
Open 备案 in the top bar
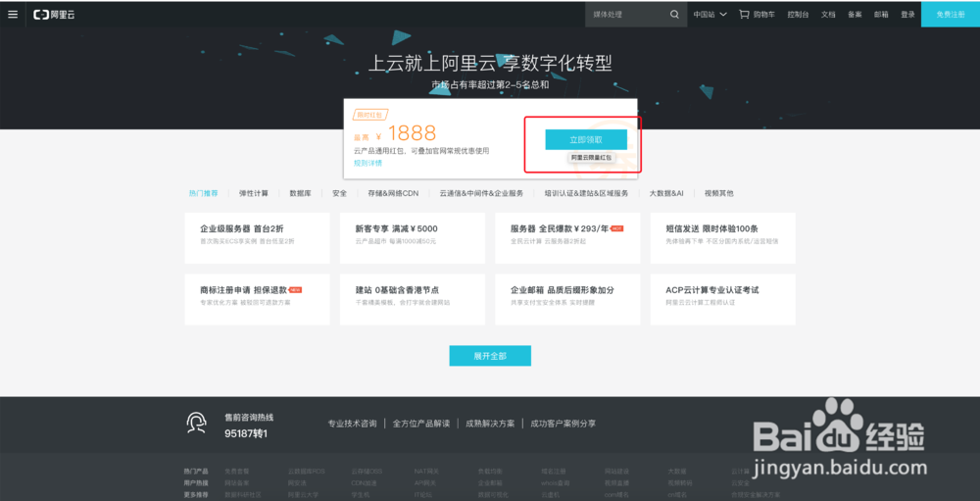pos(855,15)
